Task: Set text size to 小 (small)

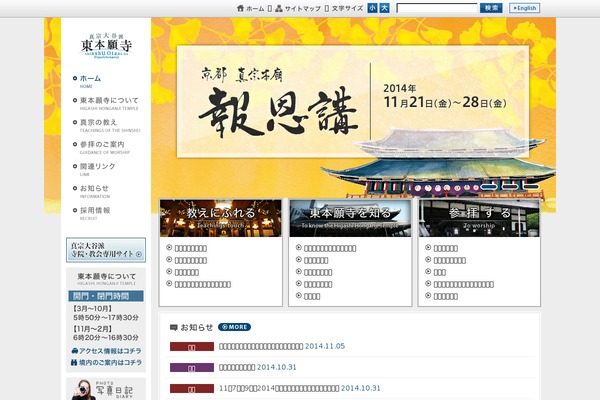Action: click(372, 8)
